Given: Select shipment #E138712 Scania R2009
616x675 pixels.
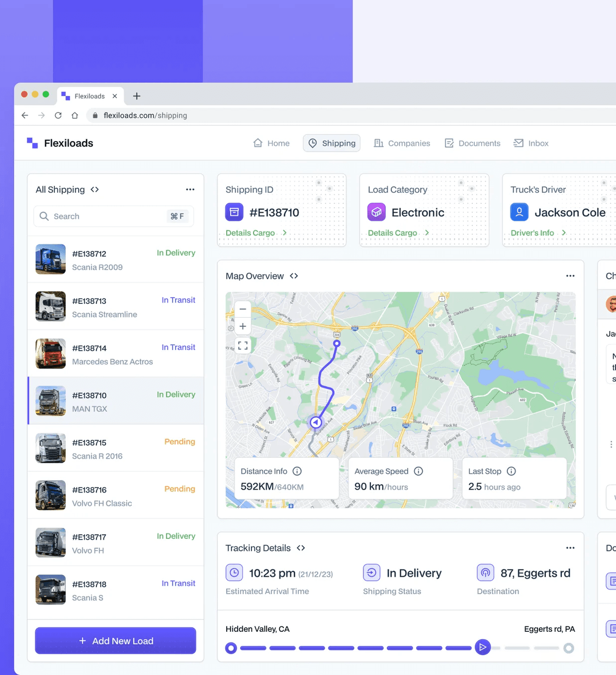Looking at the screenshot, I should pyautogui.click(x=115, y=259).
